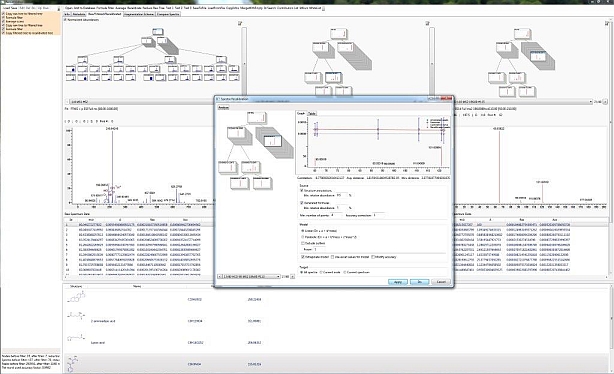Select the 2-aminoadipic acid row in structure list
Viewport: 614px width, 374px height.
pos(337,321)
